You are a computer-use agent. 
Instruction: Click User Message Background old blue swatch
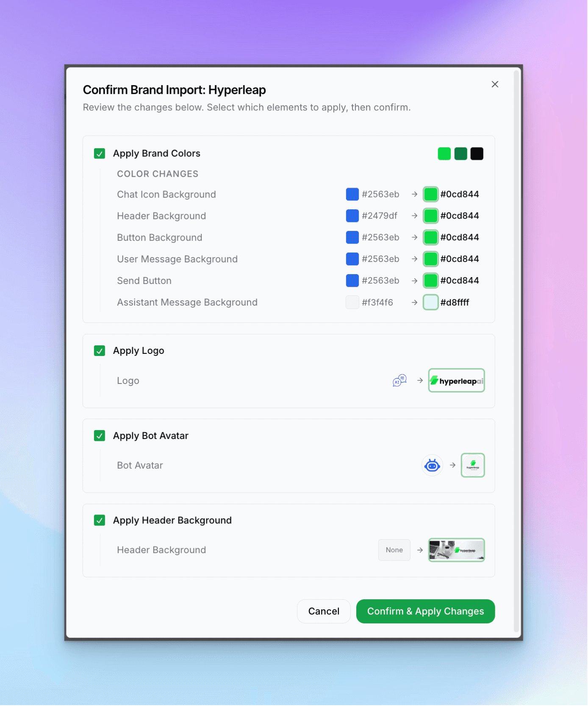pos(352,259)
